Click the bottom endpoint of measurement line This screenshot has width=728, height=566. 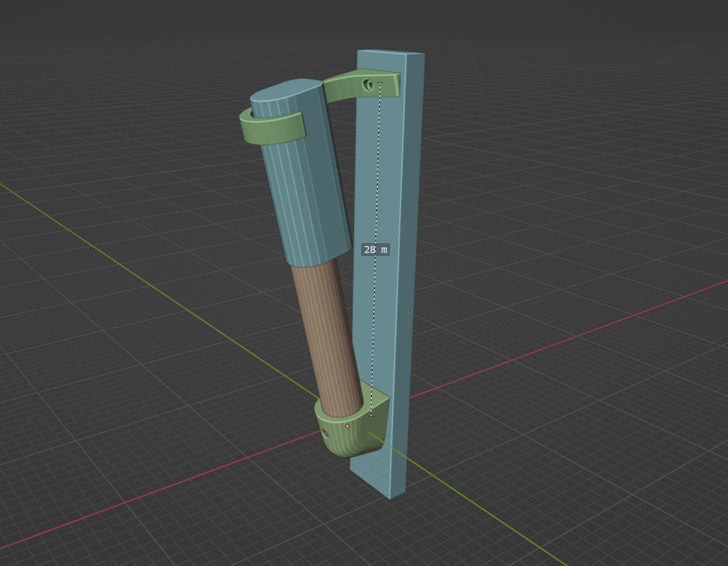tap(371, 416)
